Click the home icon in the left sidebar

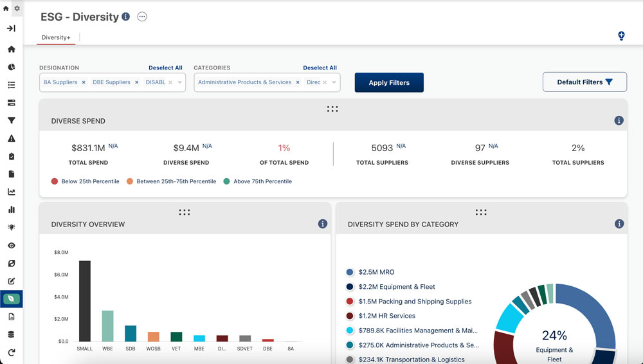(12, 50)
